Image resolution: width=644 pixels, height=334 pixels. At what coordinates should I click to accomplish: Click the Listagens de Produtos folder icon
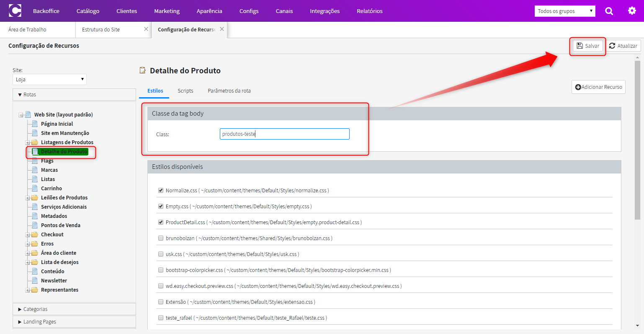point(35,142)
